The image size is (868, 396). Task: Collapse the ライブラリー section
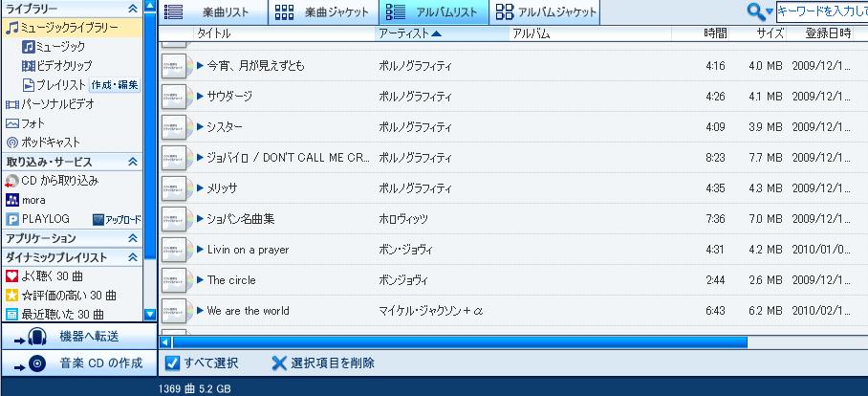pos(133,9)
